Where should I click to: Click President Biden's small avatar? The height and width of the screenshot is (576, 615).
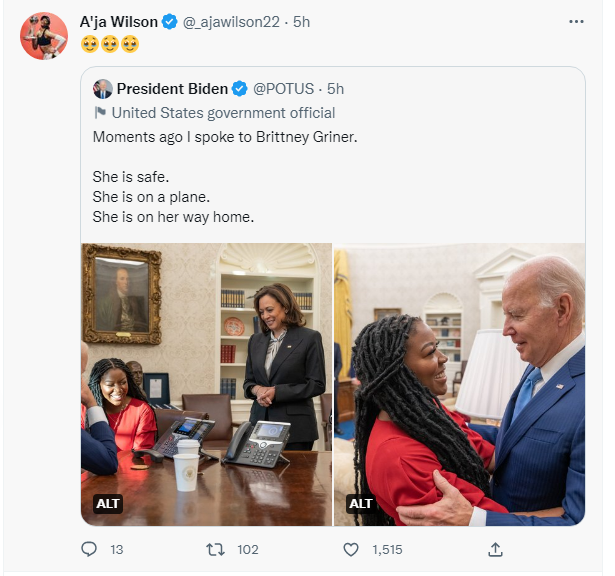click(103, 89)
